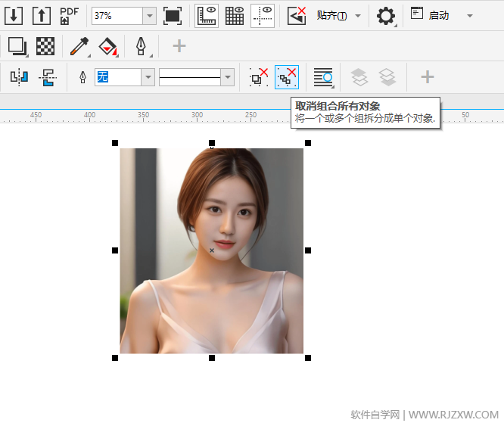The image size is (504, 426).
Task: Open the 贴齐(T) snap-to menu
Action: [339, 16]
